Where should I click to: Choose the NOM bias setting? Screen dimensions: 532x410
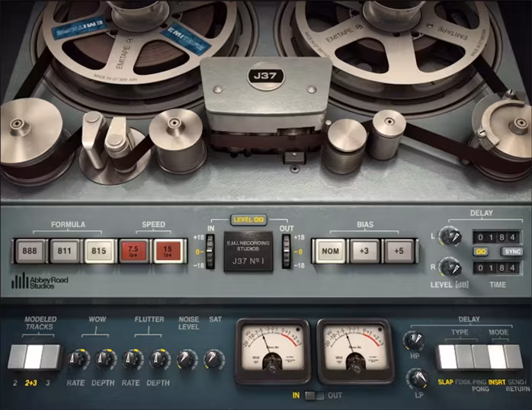click(x=329, y=251)
